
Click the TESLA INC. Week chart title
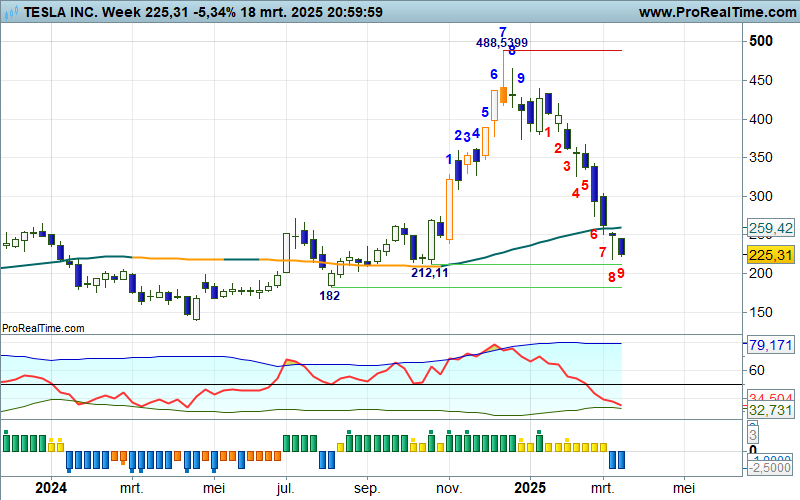82,12
